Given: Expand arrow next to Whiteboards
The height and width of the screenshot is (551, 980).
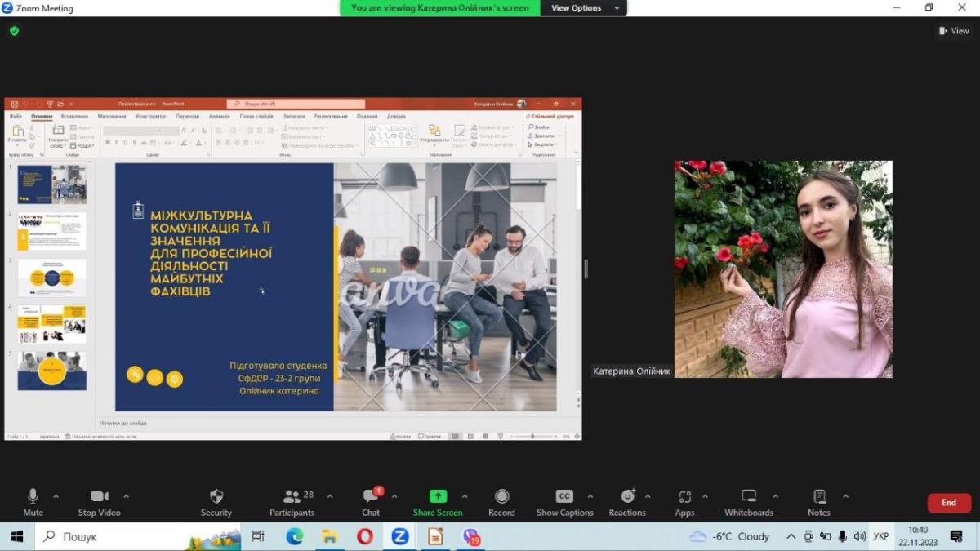Looking at the screenshot, I should 775,496.
